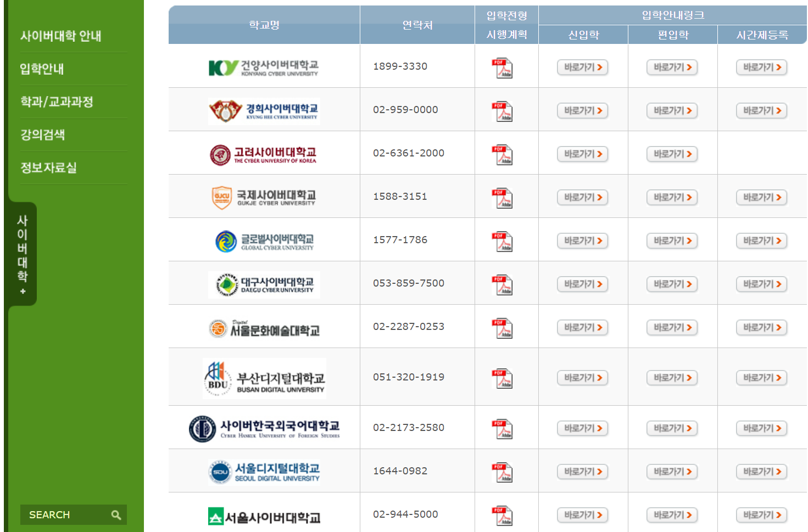This screenshot has width=808, height=532.
Task: Open PDF plan for 서울문화예술대학교
Action: (x=502, y=328)
